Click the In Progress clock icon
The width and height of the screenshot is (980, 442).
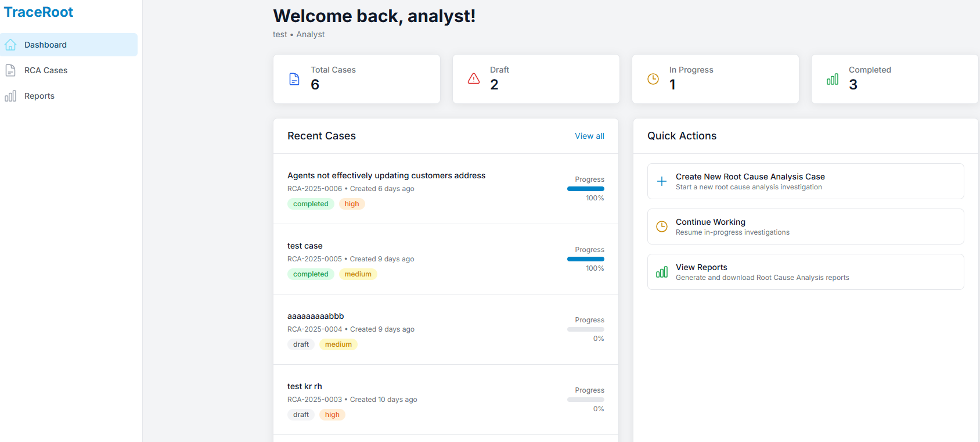pyautogui.click(x=653, y=79)
